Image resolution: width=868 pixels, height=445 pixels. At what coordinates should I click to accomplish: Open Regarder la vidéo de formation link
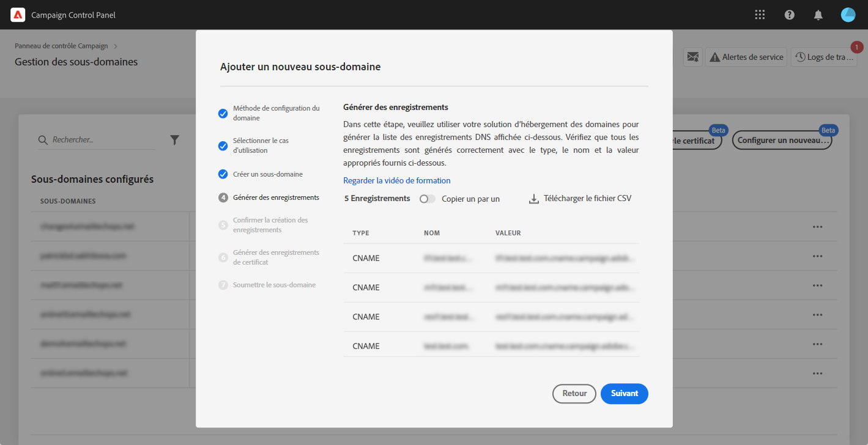pos(396,180)
